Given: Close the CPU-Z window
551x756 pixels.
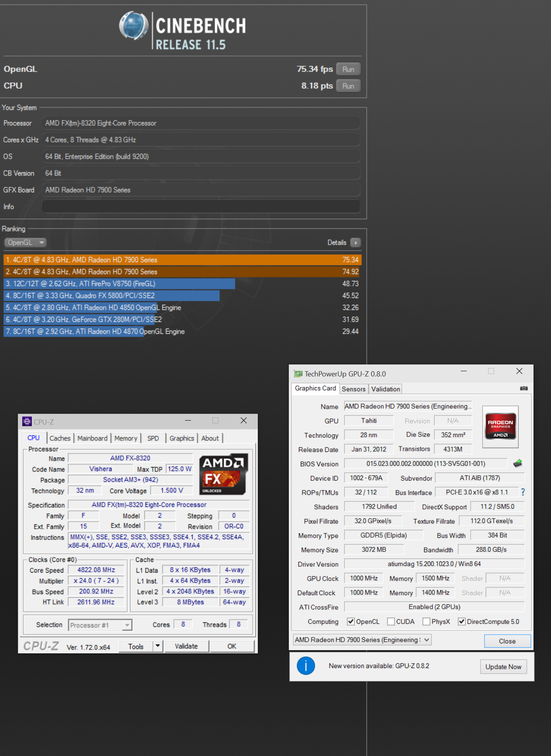Looking at the screenshot, I should pos(244,421).
